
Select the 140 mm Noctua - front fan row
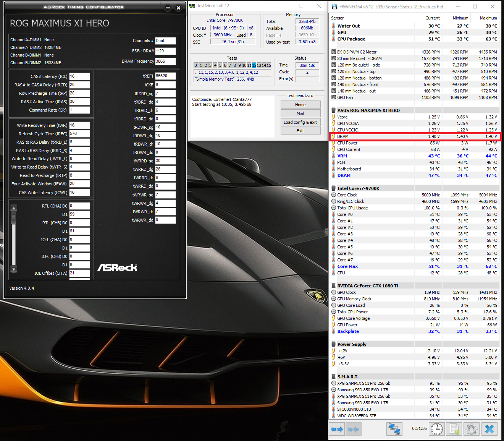point(415,84)
